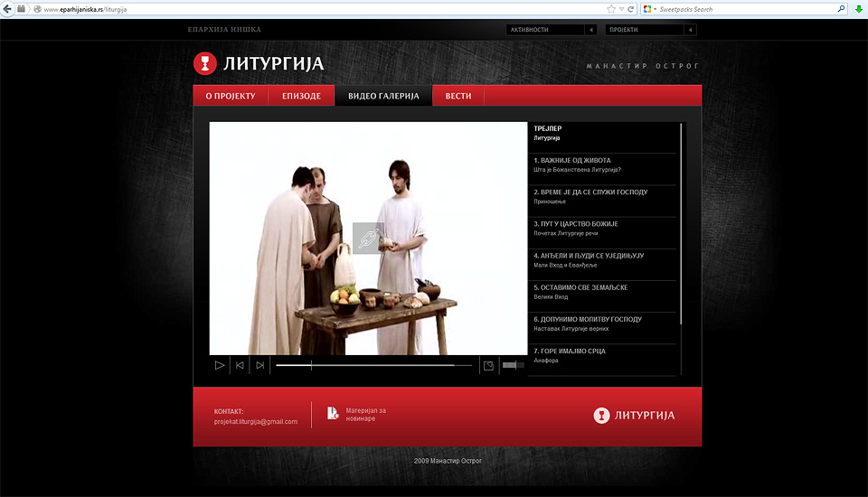868x497 pixels.
Task: Open the ВЕСТИ tab
Action: [458, 96]
